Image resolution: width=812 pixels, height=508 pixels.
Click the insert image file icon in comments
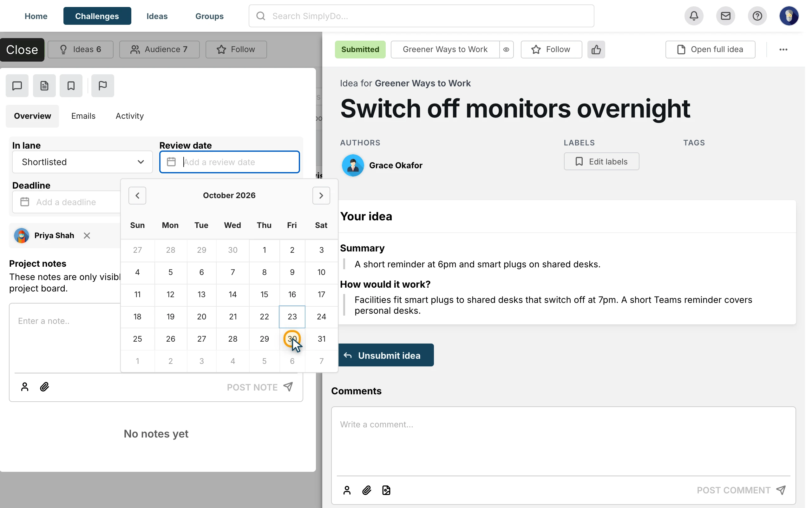pyautogui.click(x=386, y=490)
